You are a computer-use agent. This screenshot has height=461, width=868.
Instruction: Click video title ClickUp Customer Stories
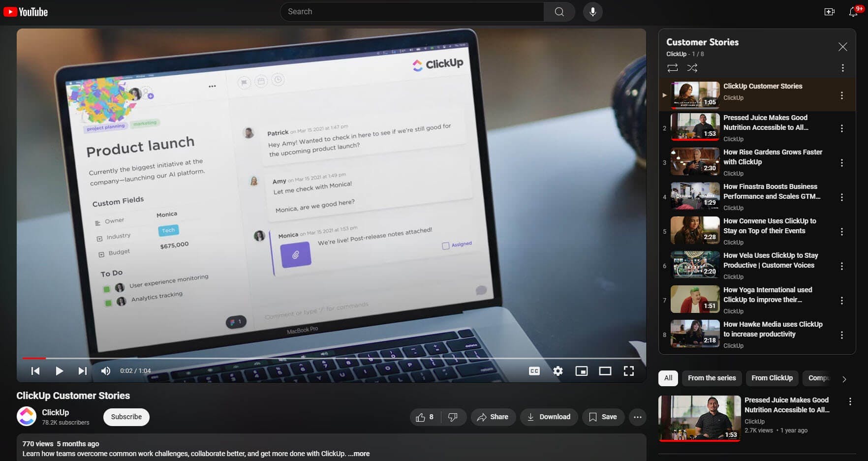point(73,396)
